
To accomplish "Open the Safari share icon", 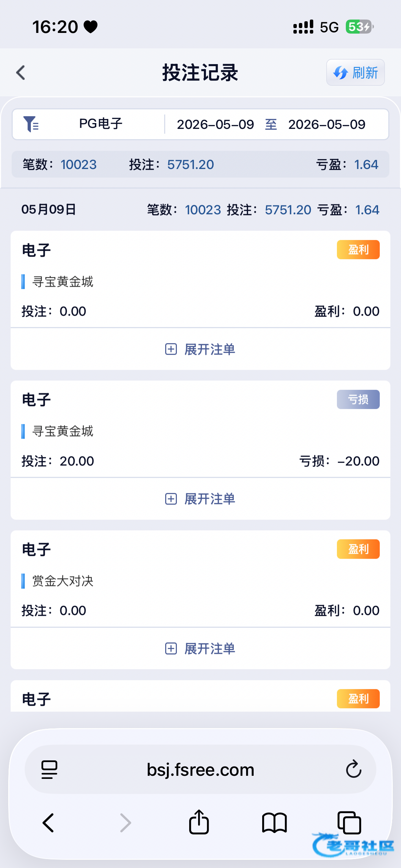I will (x=199, y=822).
